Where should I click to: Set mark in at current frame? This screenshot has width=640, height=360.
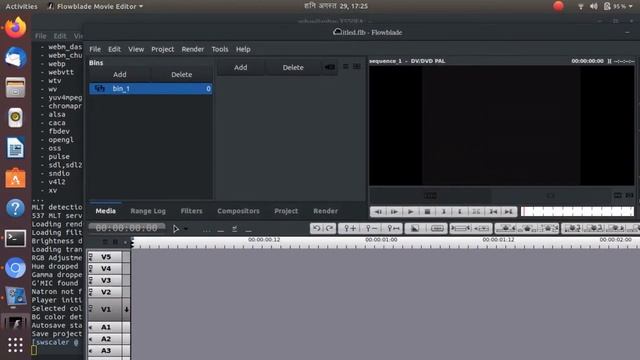tap(444, 211)
